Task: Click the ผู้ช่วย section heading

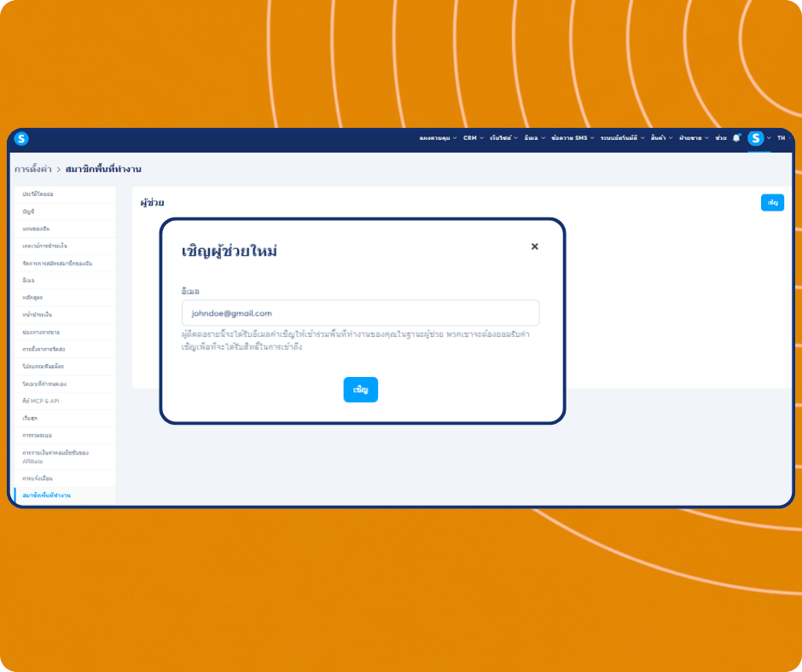Action: point(153,203)
